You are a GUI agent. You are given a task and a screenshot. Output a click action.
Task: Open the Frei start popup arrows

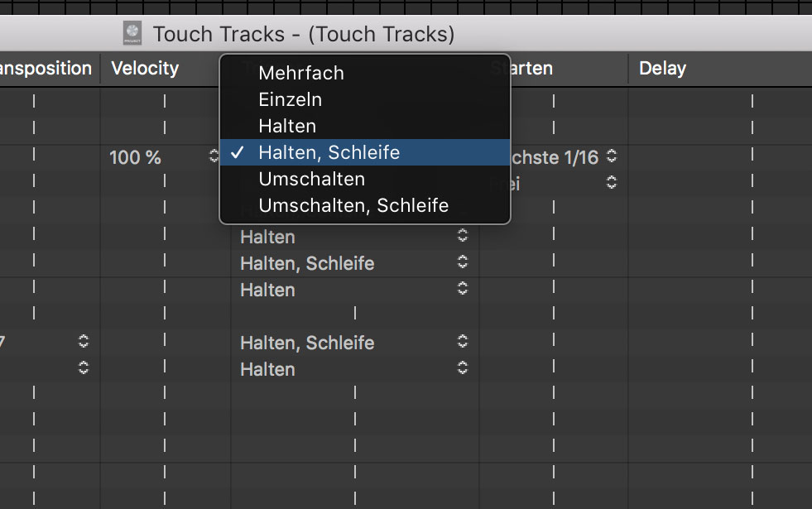(612, 182)
